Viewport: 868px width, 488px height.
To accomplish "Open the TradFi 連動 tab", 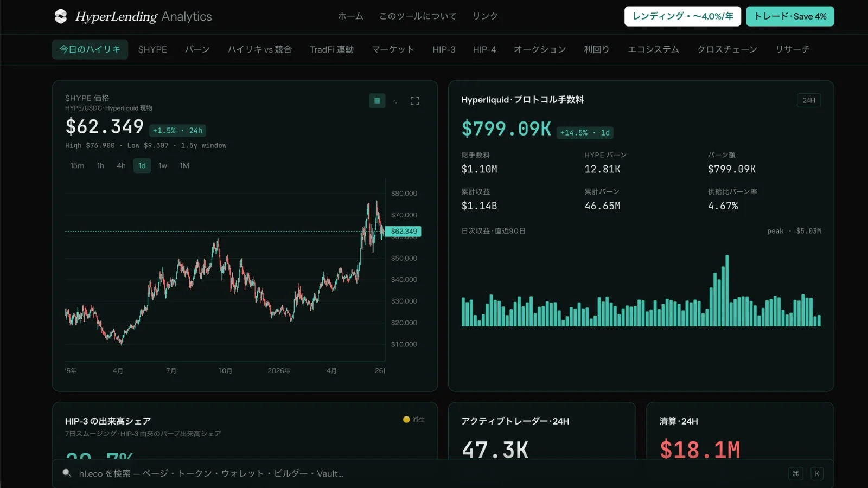I will [331, 49].
